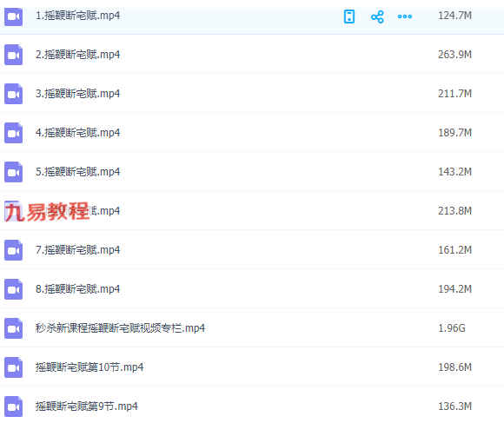Screen dimensions: 504x423
Task: Click the 九易教程 red watermark
Action: [47, 211]
